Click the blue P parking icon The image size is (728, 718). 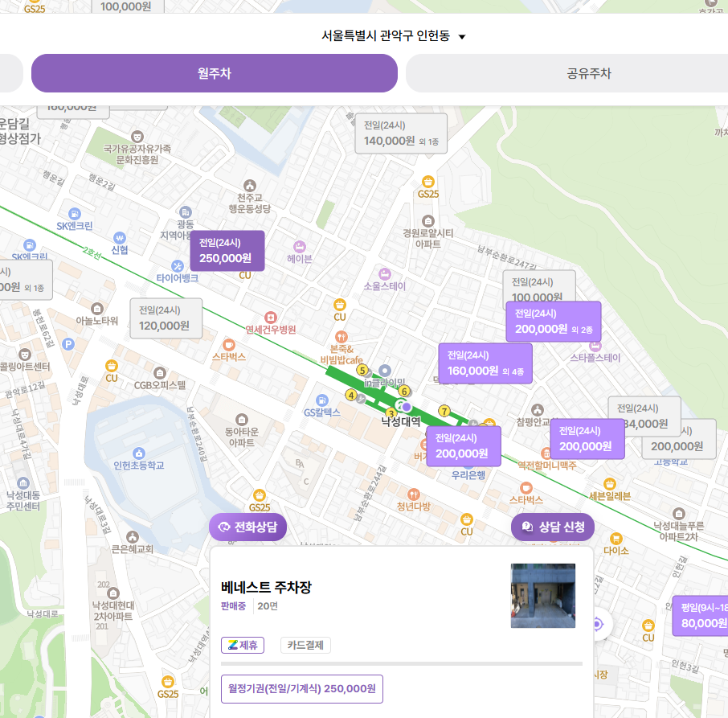tap(68, 344)
